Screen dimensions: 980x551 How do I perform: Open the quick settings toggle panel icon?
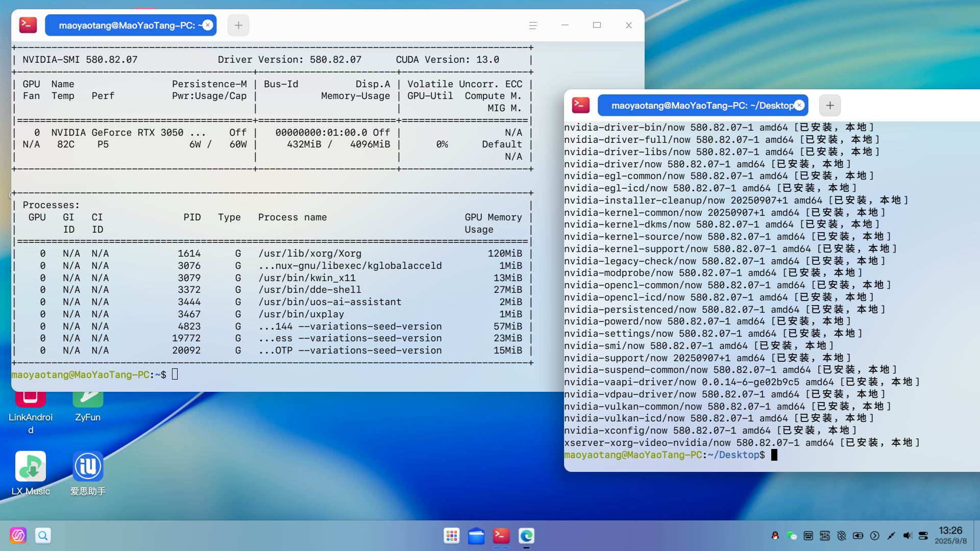[923, 535]
